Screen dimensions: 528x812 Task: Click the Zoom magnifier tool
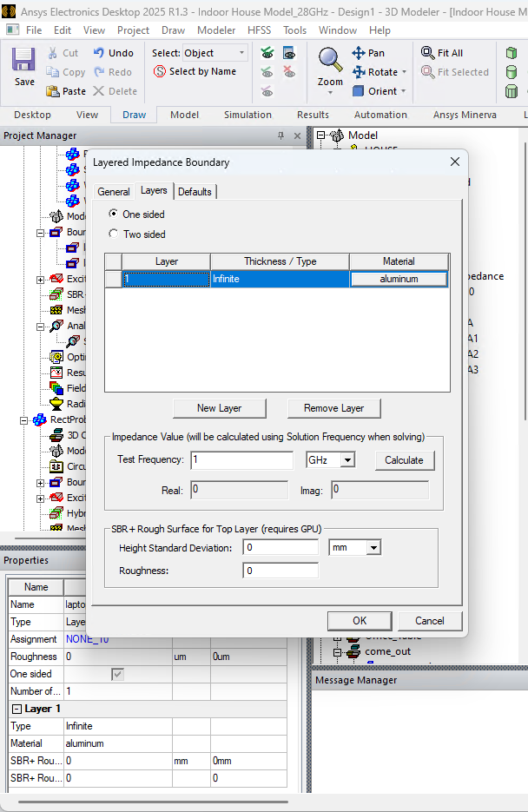tap(330, 60)
